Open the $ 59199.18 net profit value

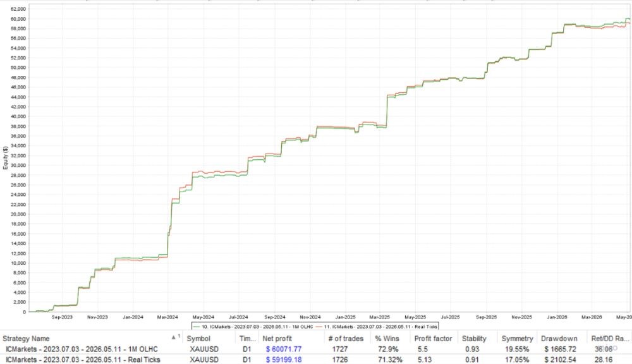(284, 360)
